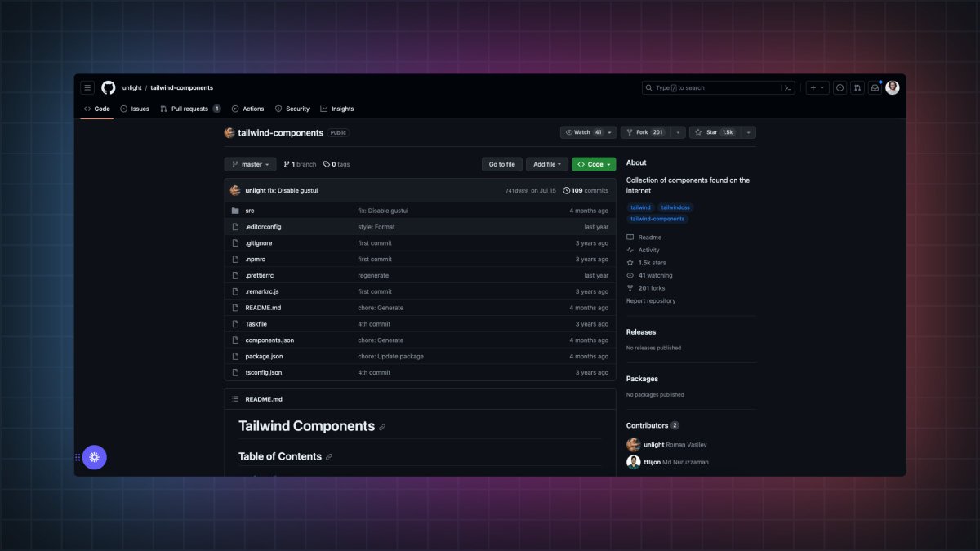Screen dimensions: 980x551
Task: Open the 1 branch link
Action: tap(300, 164)
